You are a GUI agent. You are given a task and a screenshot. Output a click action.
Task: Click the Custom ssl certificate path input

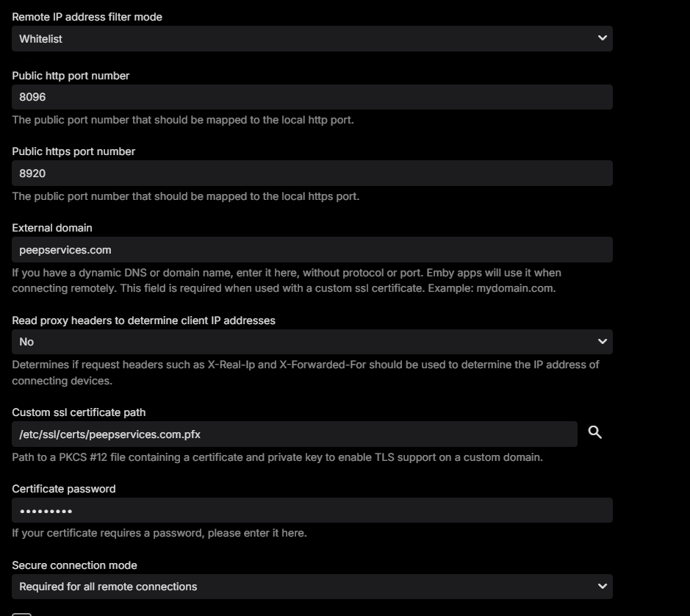pyautogui.click(x=294, y=434)
